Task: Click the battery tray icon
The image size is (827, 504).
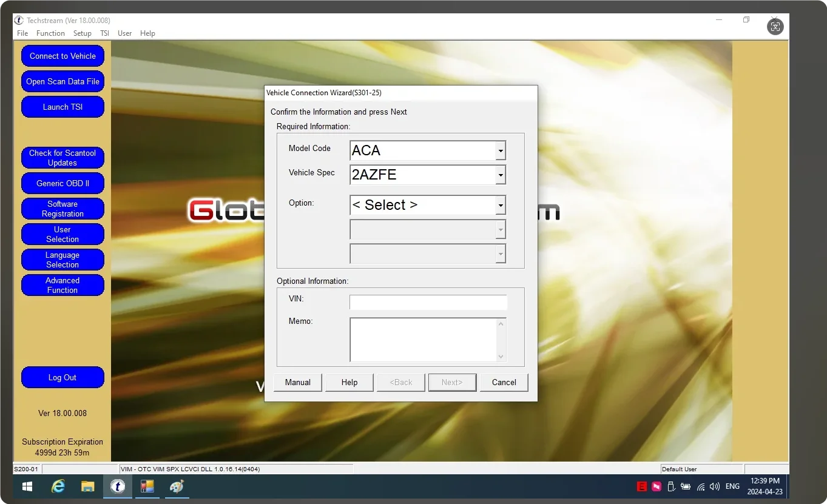Action: (686, 486)
